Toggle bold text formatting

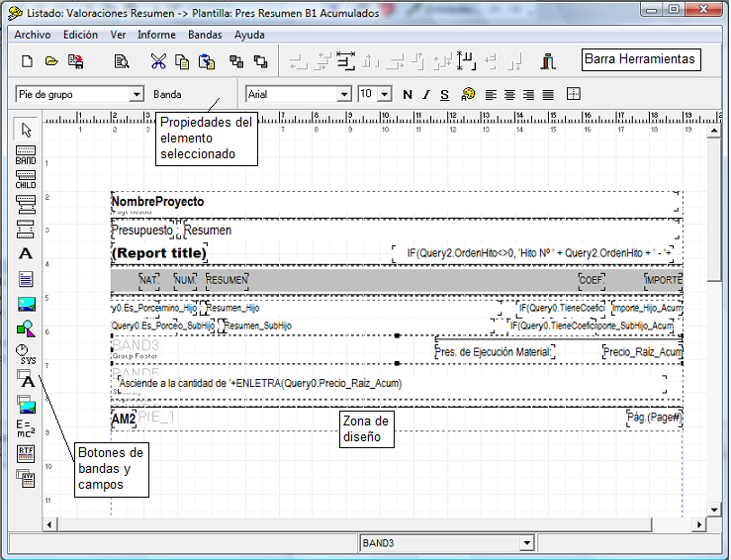pos(408,95)
